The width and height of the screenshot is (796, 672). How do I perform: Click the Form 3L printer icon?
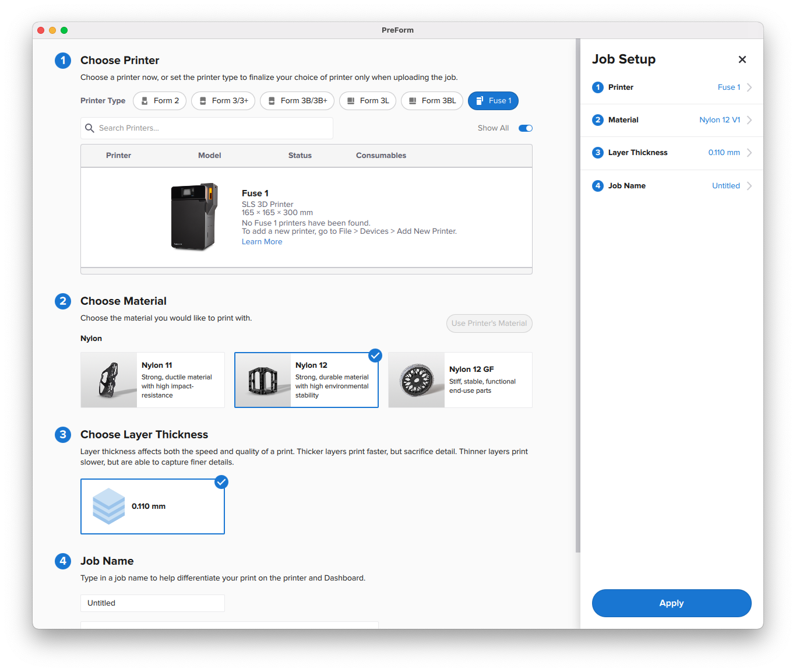pos(351,101)
